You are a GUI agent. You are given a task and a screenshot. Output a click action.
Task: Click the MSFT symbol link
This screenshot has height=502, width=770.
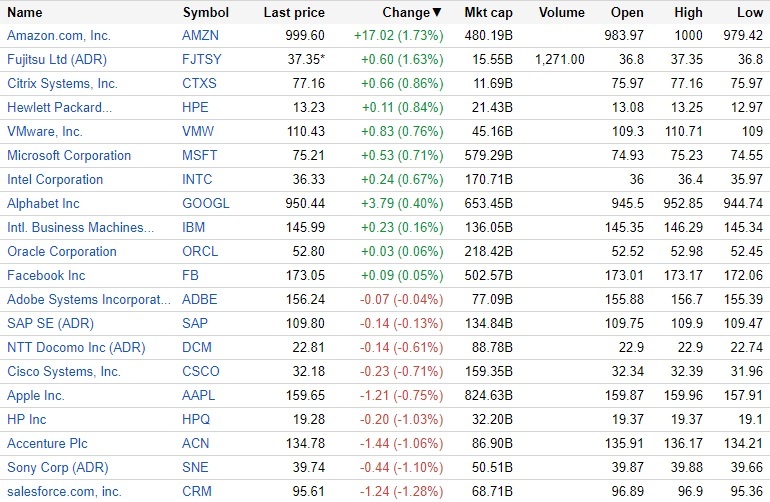click(x=200, y=155)
